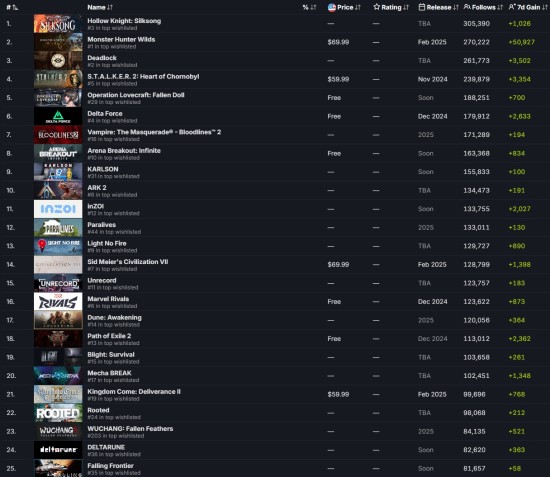
Task: Sort by the rank number column
Action: (x=12, y=7)
